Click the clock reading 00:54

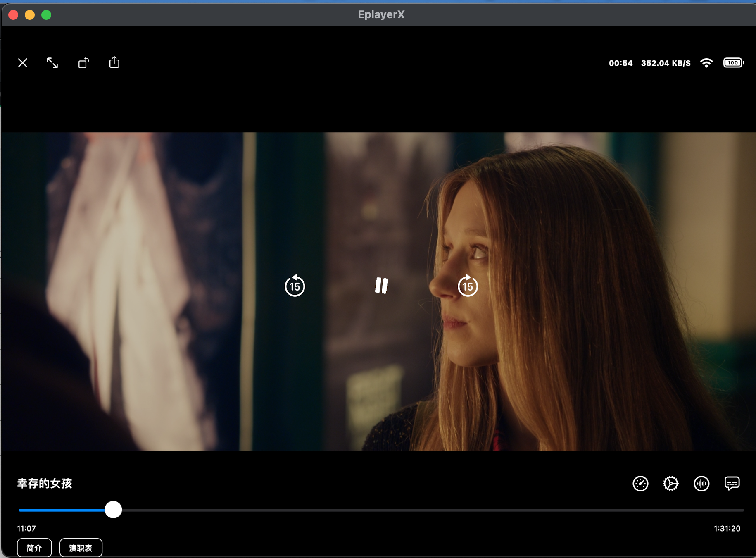coord(620,63)
